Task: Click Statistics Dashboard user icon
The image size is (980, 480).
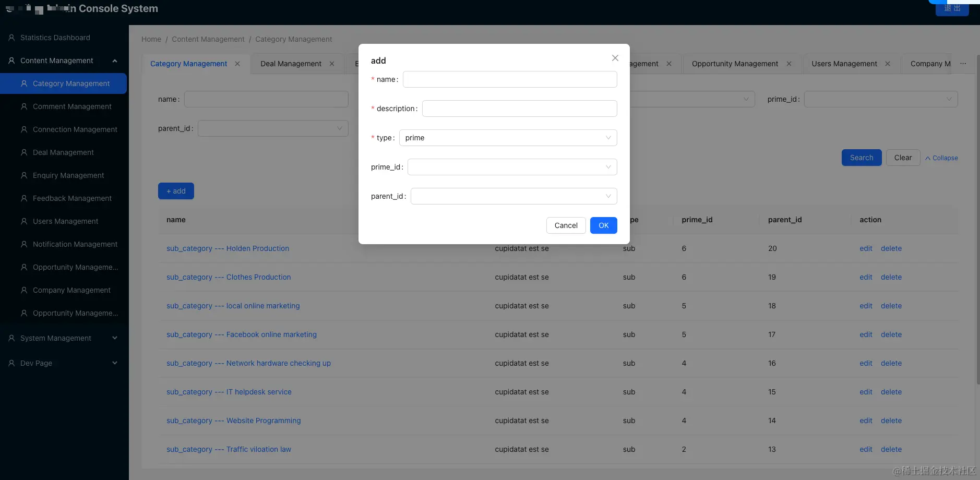Action: 11,38
